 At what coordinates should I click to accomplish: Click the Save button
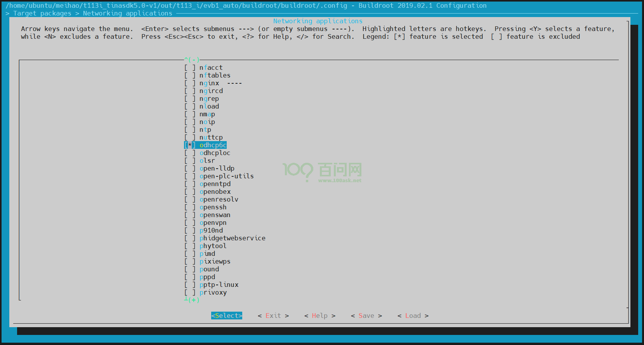click(366, 316)
